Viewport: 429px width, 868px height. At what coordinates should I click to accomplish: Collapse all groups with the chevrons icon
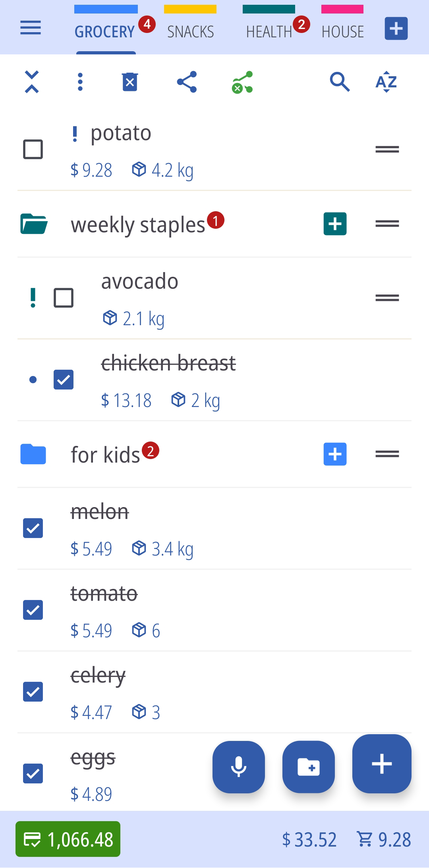pyautogui.click(x=32, y=82)
